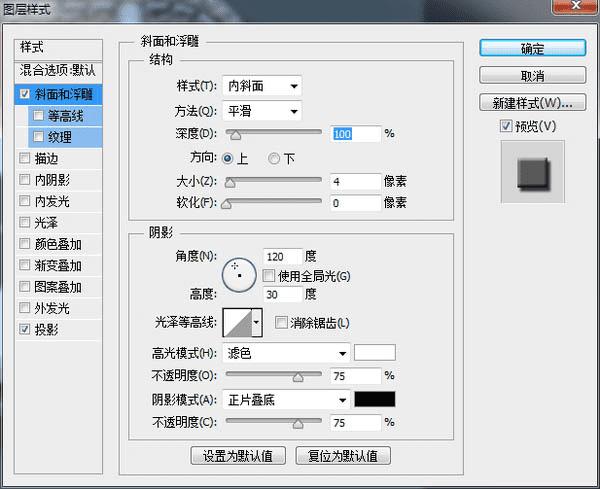Click the shadow 不透明度(C) slider handle
The width and height of the screenshot is (600, 489).
298,424
